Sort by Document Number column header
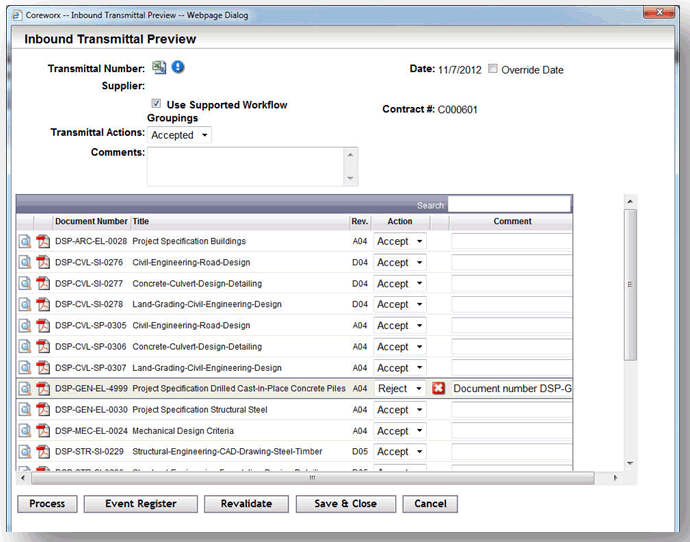Screen dimensions: 690x542 click(x=91, y=221)
